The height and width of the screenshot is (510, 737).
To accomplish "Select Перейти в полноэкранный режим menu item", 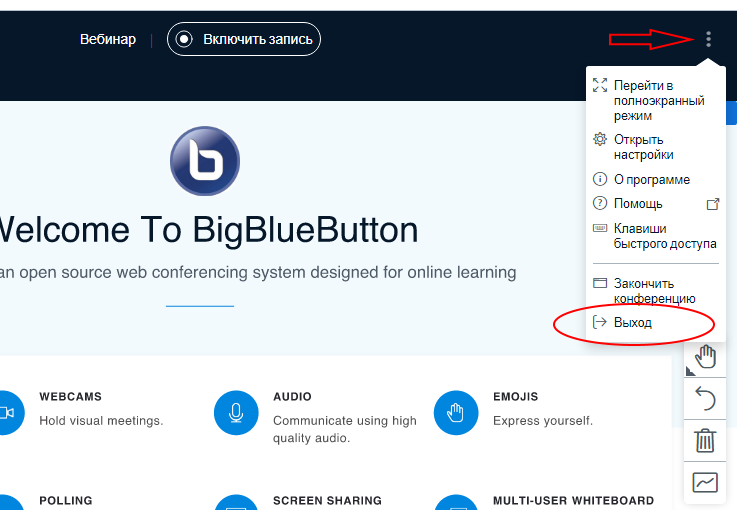I will click(656, 100).
